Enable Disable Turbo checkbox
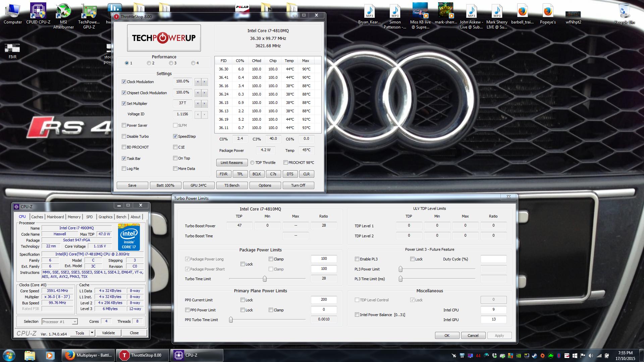This screenshot has width=644, height=362. (124, 136)
